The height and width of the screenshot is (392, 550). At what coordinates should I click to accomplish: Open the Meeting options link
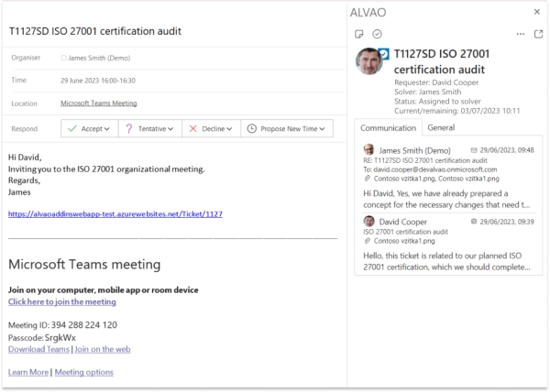coord(83,372)
